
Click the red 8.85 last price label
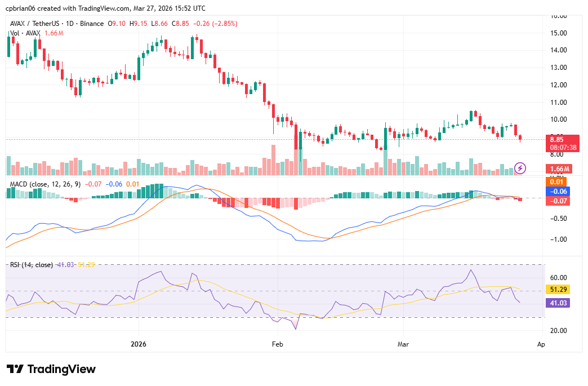point(556,139)
